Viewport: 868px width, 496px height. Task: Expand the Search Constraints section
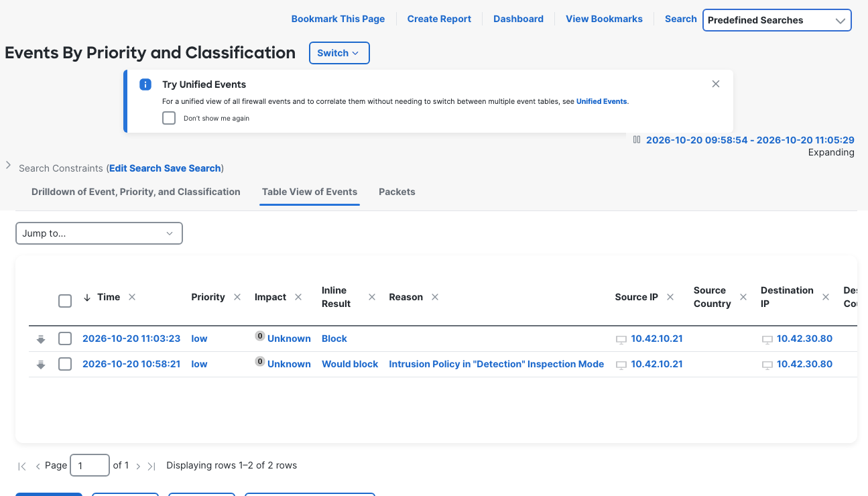pyautogui.click(x=8, y=165)
